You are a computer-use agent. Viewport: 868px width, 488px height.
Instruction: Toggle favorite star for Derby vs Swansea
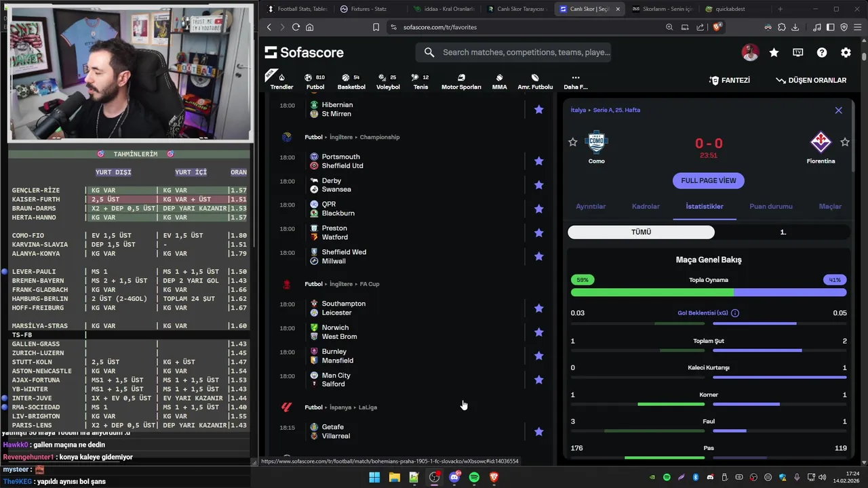(x=538, y=185)
